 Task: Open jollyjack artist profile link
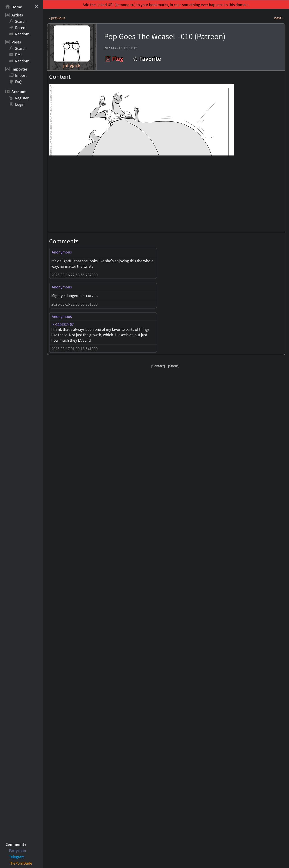pyautogui.click(x=72, y=65)
